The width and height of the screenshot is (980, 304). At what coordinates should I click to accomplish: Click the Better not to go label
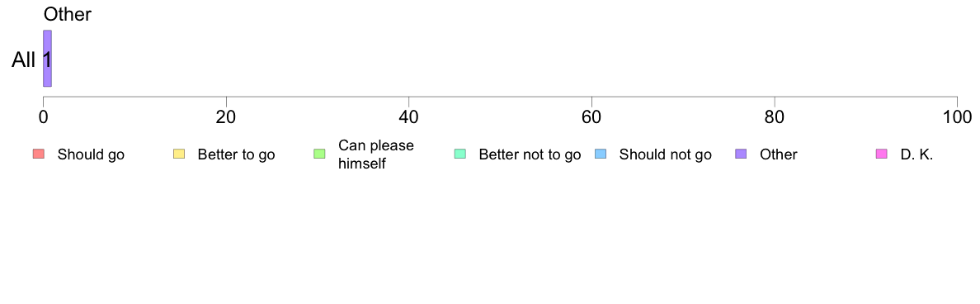pyautogui.click(x=530, y=154)
